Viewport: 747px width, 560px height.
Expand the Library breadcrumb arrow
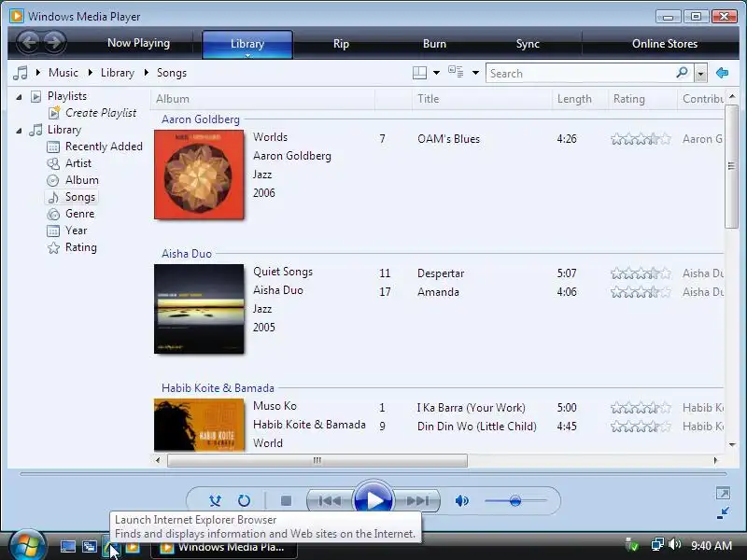click(90, 73)
